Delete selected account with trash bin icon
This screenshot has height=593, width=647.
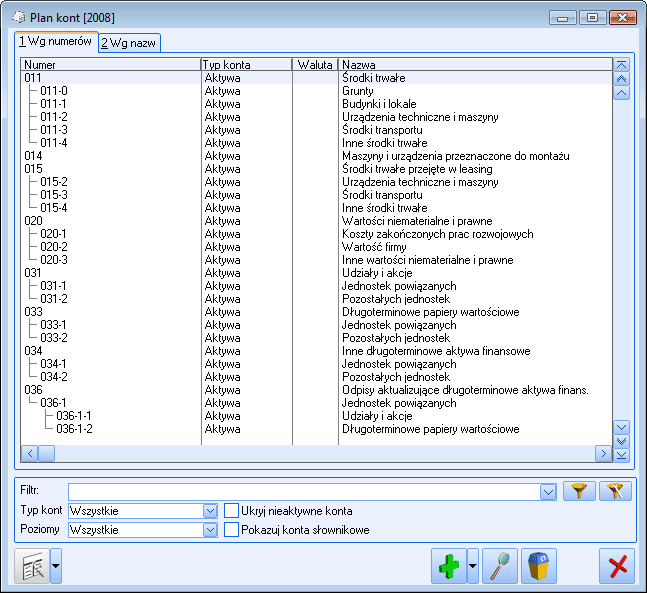coord(539,566)
